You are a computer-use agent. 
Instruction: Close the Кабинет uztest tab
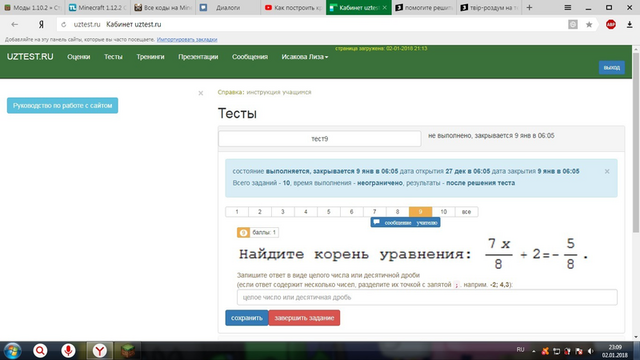click(x=384, y=8)
